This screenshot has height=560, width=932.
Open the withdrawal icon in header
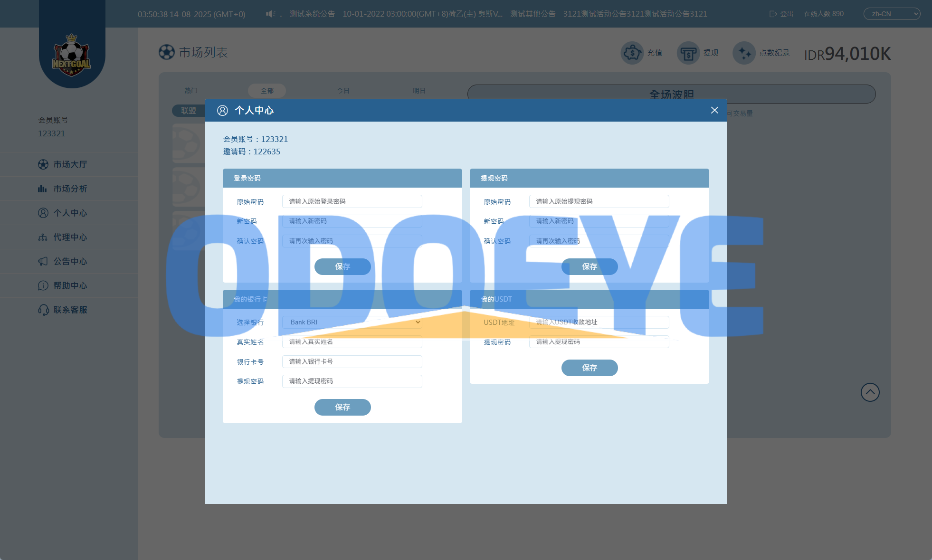point(688,53)
